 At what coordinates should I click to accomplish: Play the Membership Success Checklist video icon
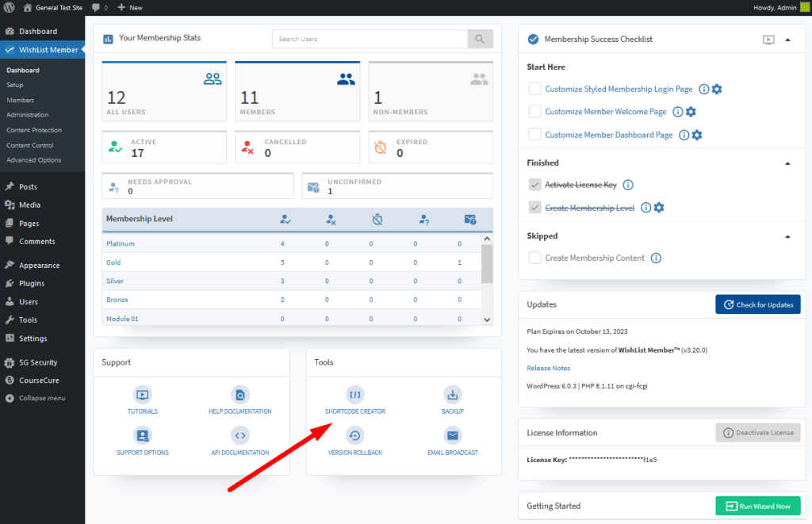[x=768, y=40]
